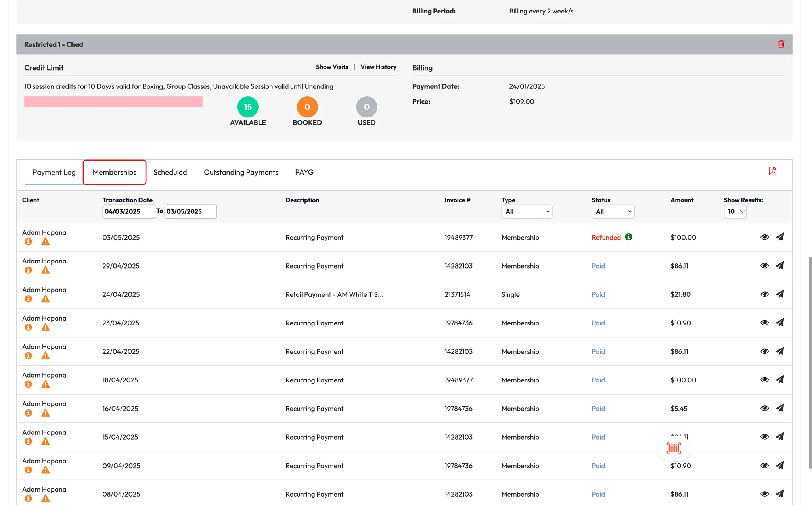Export the payment log as PDF
Image resolution: width=812 pixels, height=505 pixels.
click(772, 171)
